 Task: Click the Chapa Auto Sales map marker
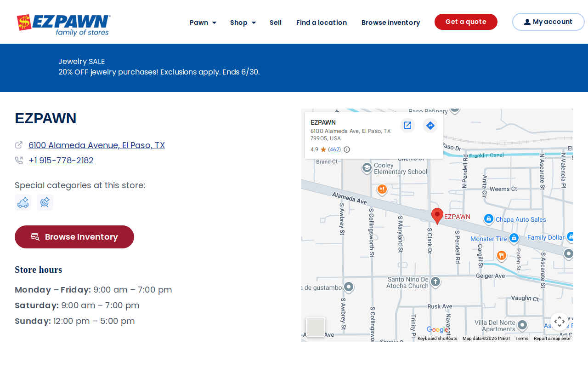pyautogui.click(x=489, y=218)
